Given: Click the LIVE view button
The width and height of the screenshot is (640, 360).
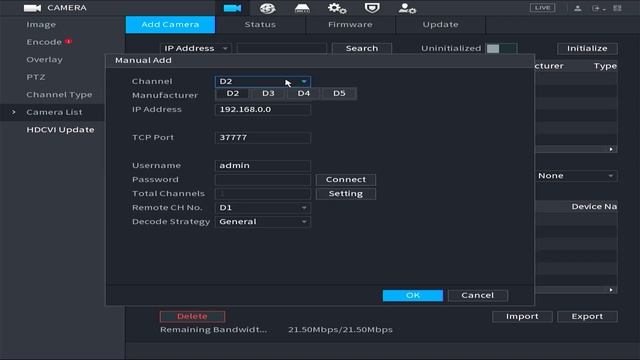Looking at the screenshot, I should click(x=542, y=8).
